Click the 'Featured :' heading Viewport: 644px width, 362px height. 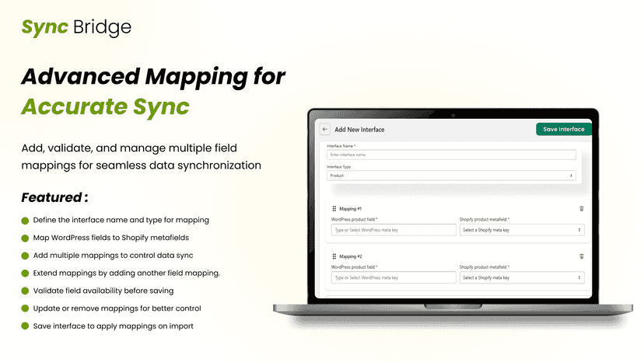[54, 197]
